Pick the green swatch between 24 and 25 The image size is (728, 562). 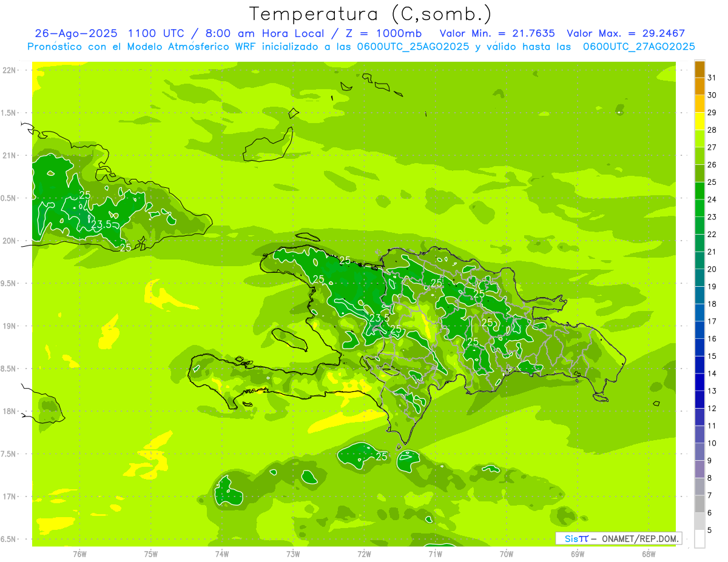tap(699, 191)
